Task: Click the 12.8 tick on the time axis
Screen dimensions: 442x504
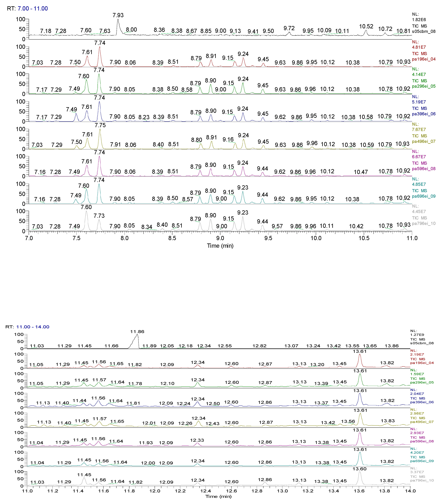Action: 257,491
